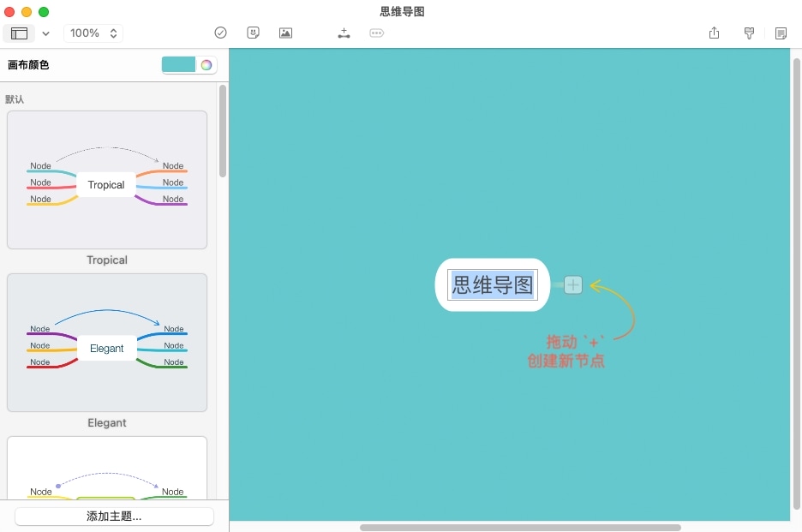This screenshot has height=532, width=802.
Task: Open the share export icon
Action: point(714,33)
